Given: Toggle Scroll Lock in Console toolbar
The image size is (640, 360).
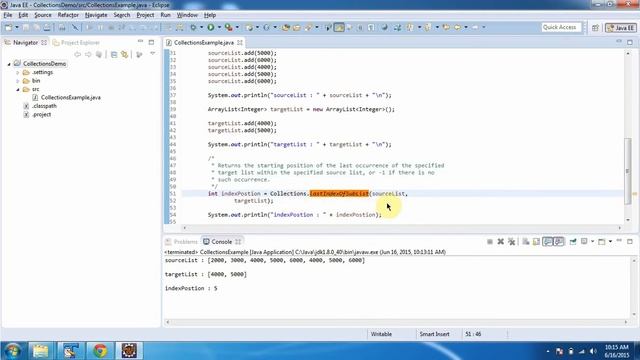Looking at the screenshot, I should 537,242.
